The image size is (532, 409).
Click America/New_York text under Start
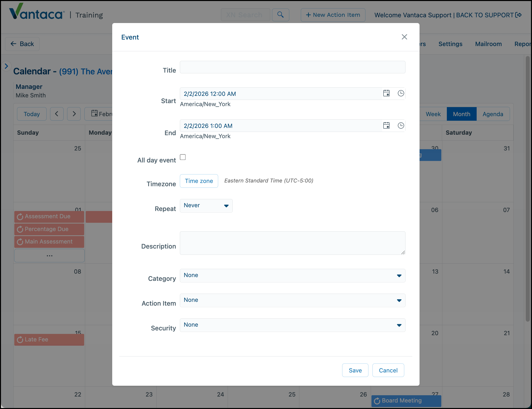(205, 104)
